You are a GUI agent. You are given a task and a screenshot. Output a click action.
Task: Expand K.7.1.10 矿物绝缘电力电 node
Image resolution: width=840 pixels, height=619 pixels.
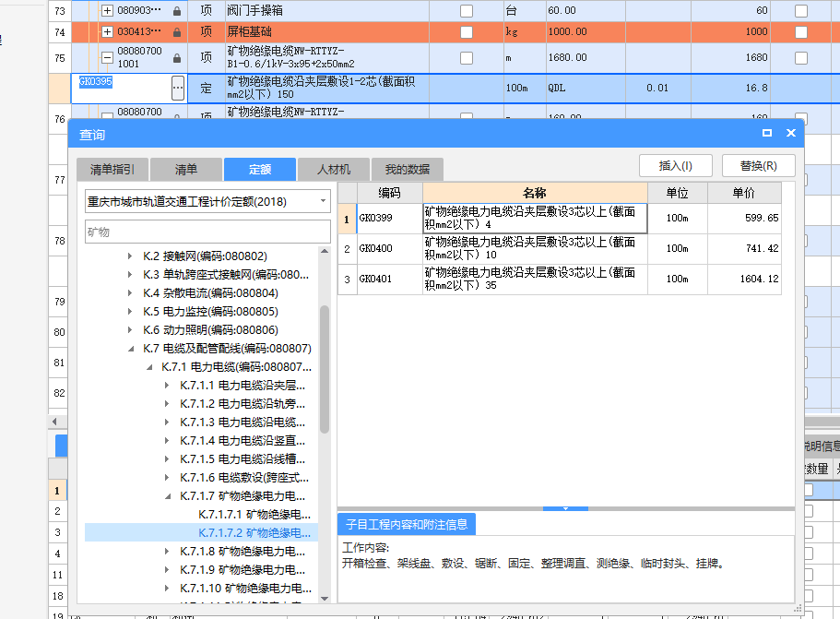click(167, 588)
